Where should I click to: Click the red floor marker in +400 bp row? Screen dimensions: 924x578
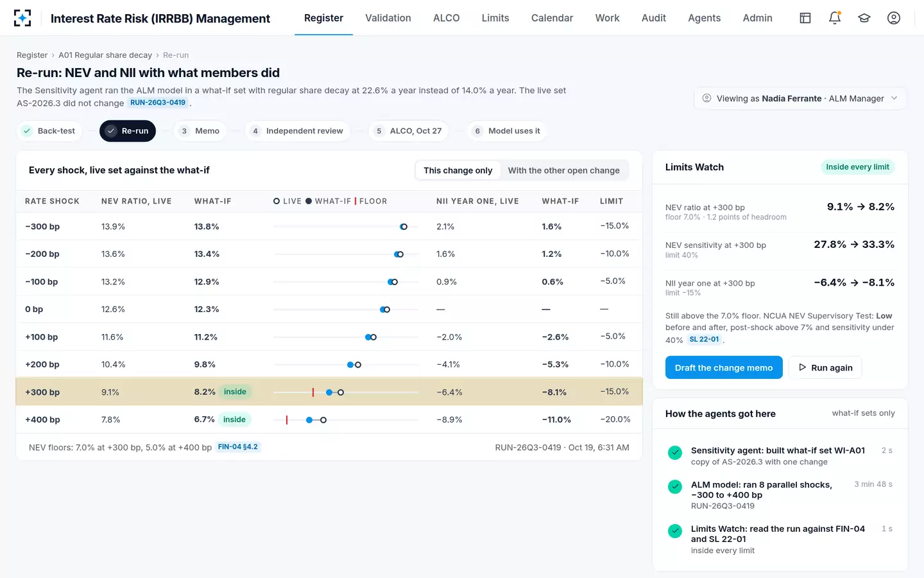[287, 420]
